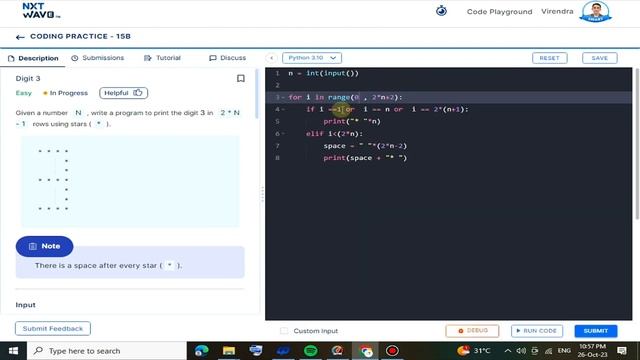Click the volume speaker tray icon

521,351
